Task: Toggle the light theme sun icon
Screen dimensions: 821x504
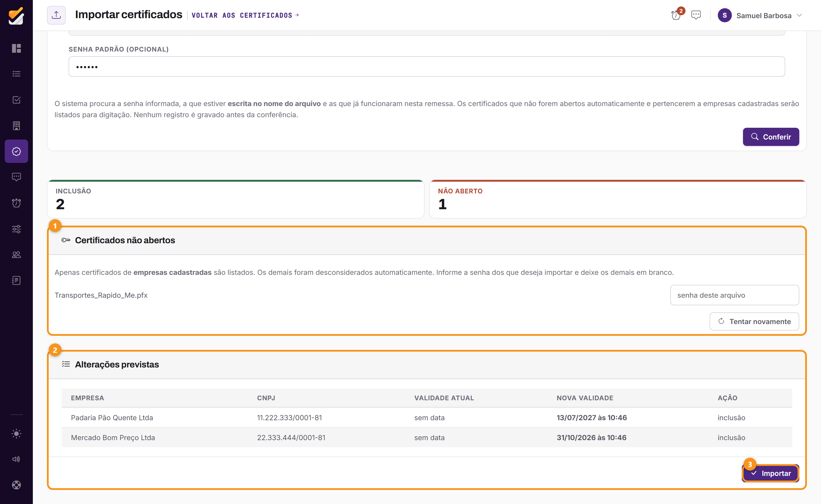Action: [x=16, y=434]
